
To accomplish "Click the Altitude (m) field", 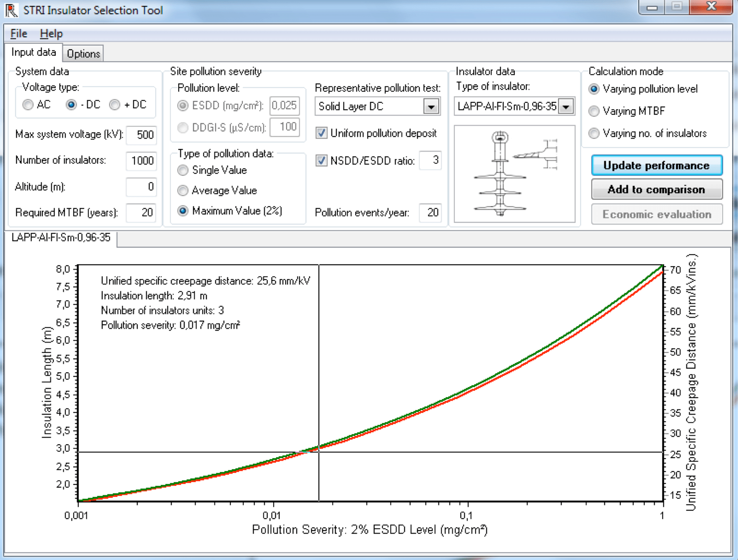I will pyautogui.click(x=141, y=187).
